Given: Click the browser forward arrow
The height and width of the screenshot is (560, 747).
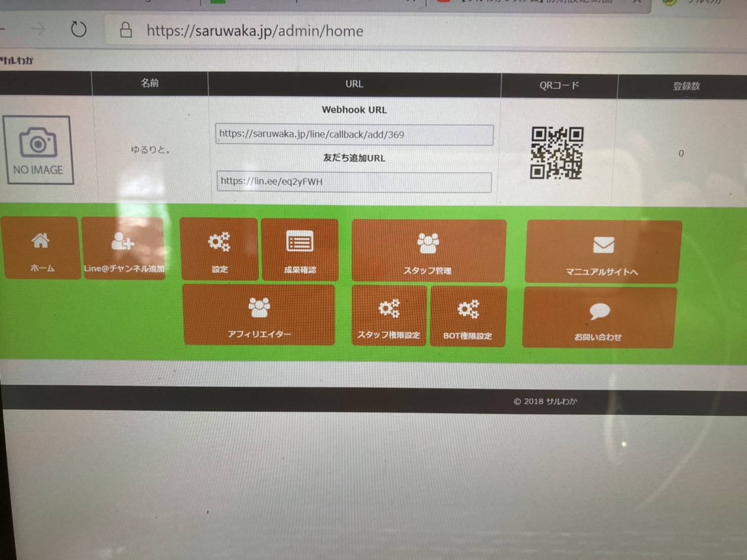Looking at the screenshot, I should click(38, 29).
